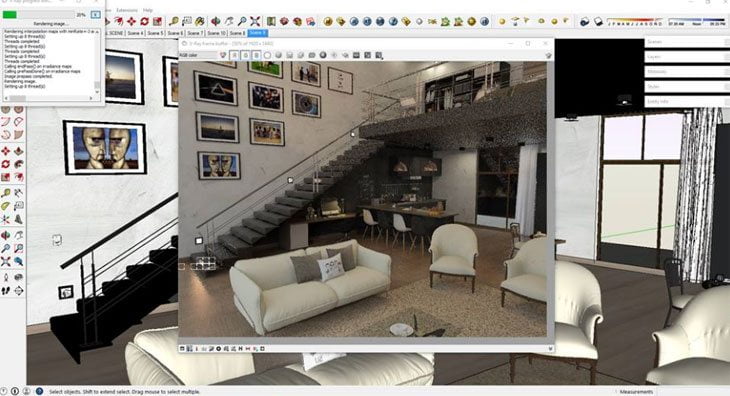This screenshot has width=730, height=396.
Task: Switch to Scene 7 tab
Action: [196, 33]
